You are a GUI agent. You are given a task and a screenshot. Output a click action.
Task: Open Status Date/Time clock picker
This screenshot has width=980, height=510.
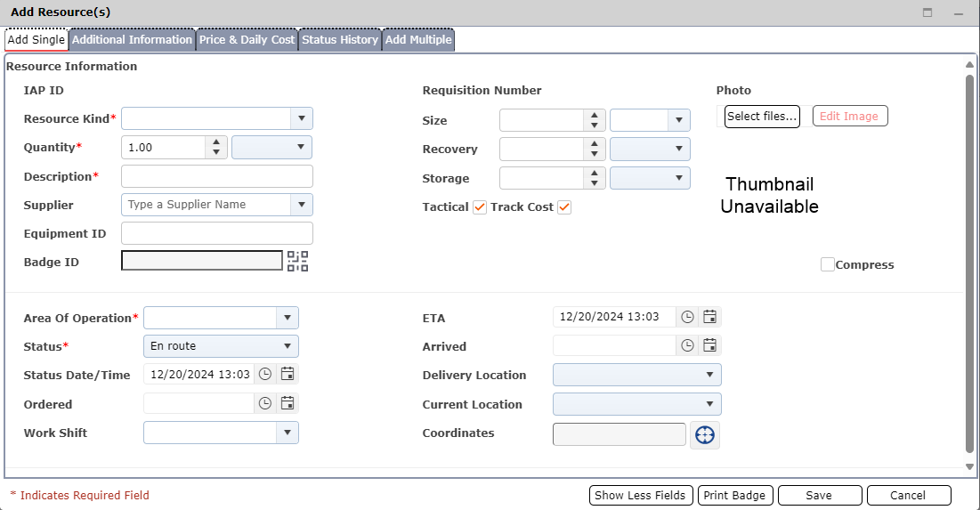(265, 375)
